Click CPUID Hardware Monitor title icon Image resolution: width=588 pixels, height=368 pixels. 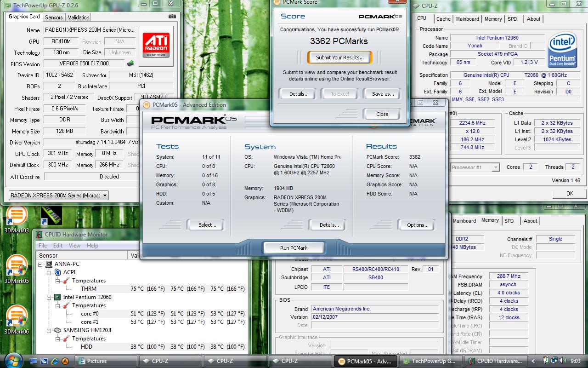pos(40,235)
